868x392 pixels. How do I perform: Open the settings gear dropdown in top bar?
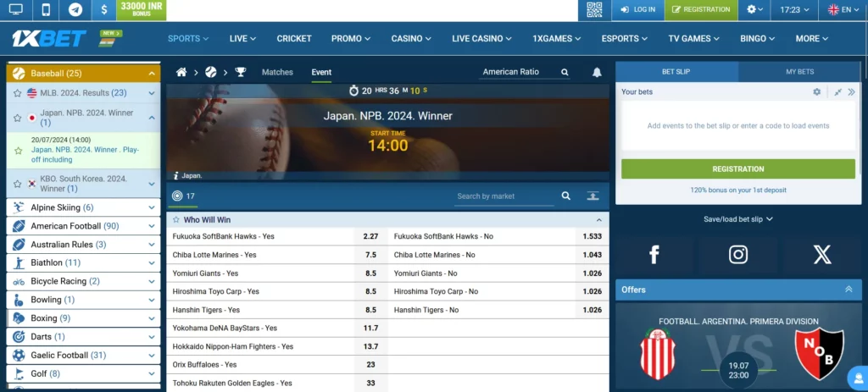(754, 9)
